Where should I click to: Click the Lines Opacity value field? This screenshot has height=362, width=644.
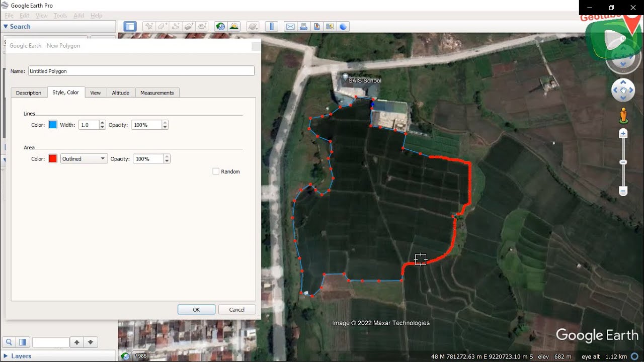(x=146, y=125)
